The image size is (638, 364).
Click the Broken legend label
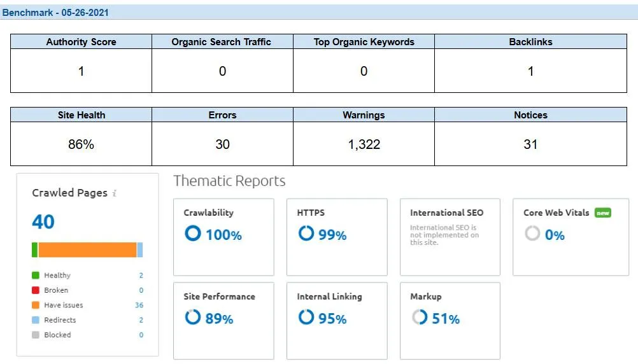pyautogui.click(x=56, y=290)
